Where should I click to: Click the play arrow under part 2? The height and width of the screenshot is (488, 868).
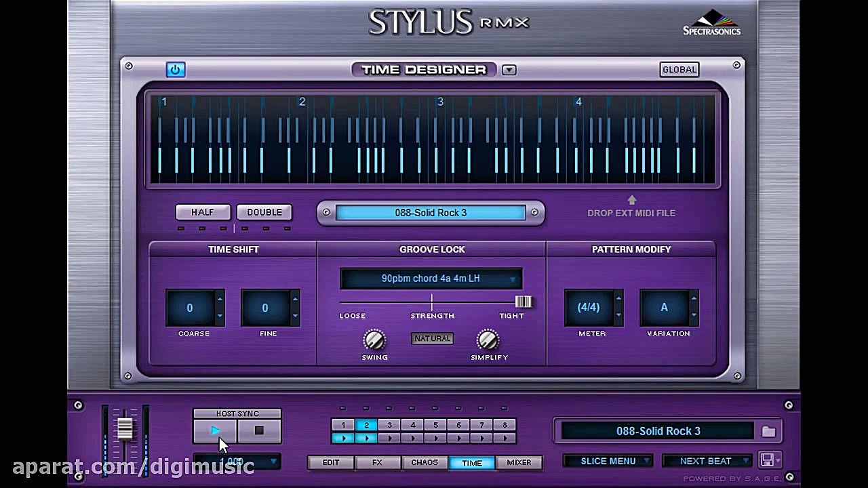pos(366,438)
